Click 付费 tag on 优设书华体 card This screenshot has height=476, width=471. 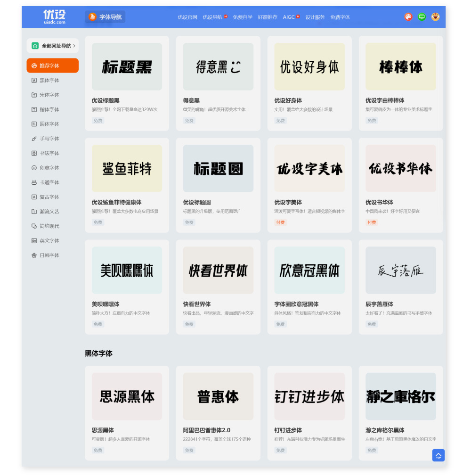372,222
